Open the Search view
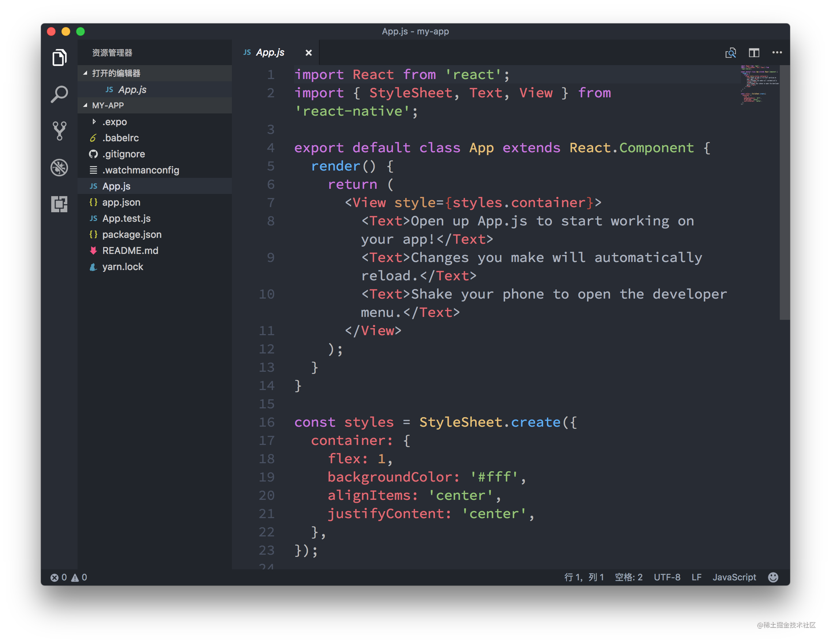This screenshot has height=644, width=831. (x=59, y=94)
